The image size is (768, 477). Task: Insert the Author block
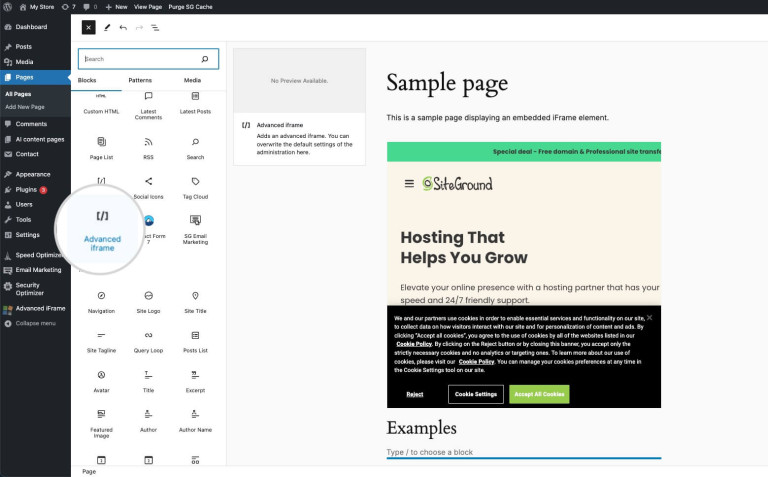148,421
